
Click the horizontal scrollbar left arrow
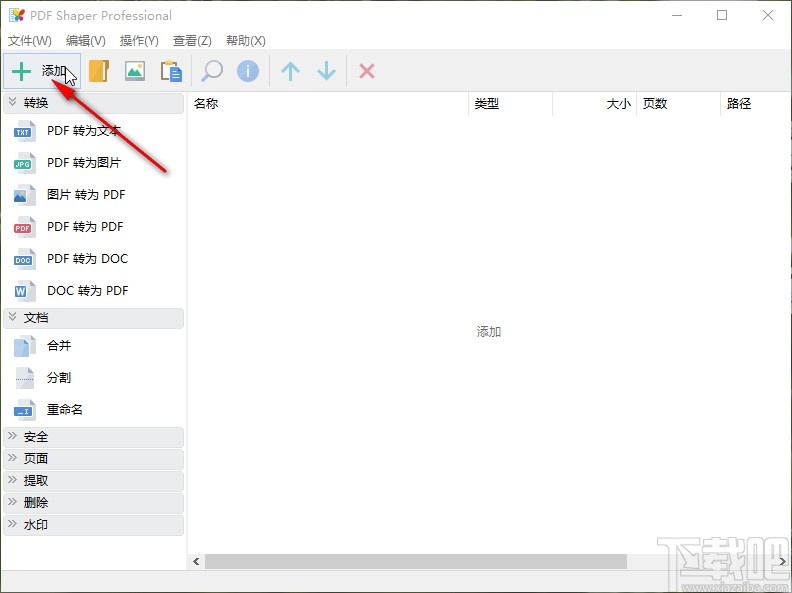196,562
